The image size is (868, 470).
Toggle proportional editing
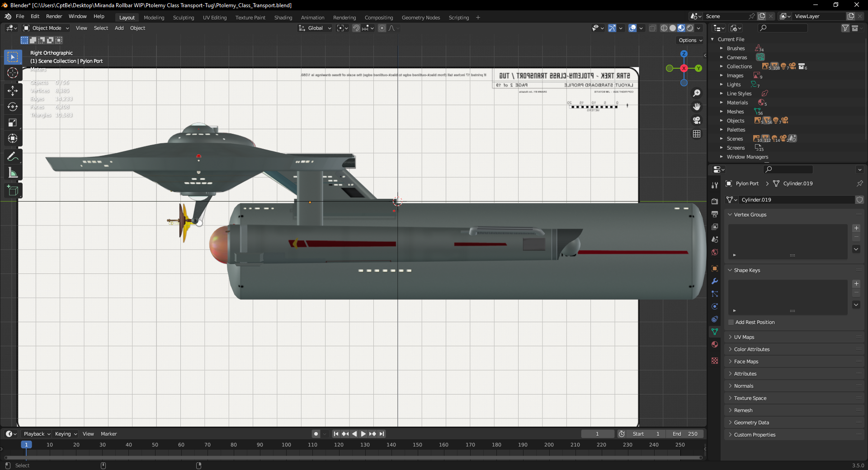coord(382,28)
